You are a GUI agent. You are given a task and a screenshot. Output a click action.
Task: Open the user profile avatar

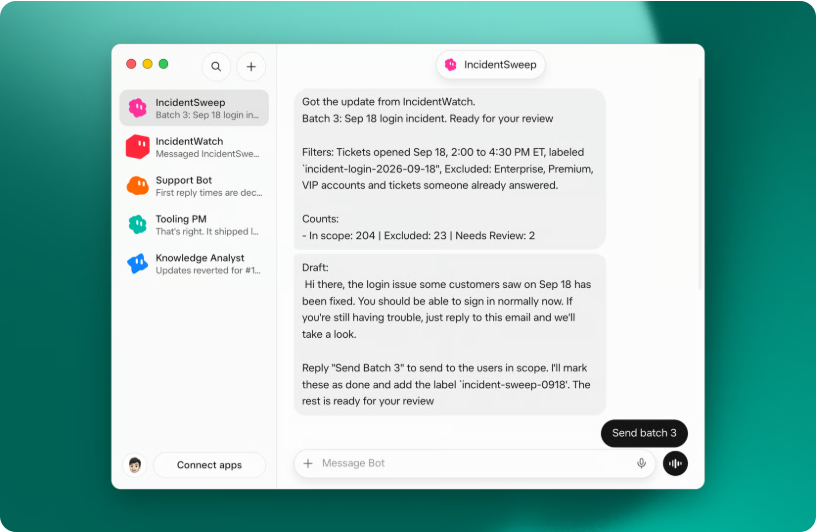[135, 464]
